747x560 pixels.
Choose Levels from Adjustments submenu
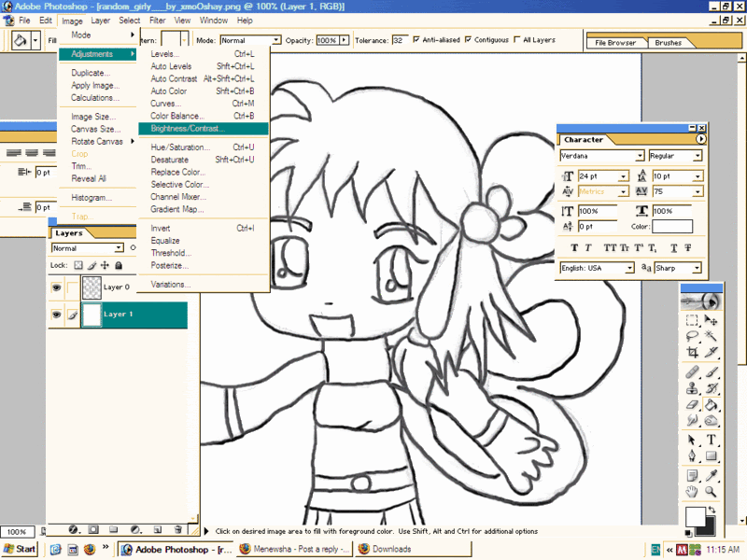click(204, 54)
